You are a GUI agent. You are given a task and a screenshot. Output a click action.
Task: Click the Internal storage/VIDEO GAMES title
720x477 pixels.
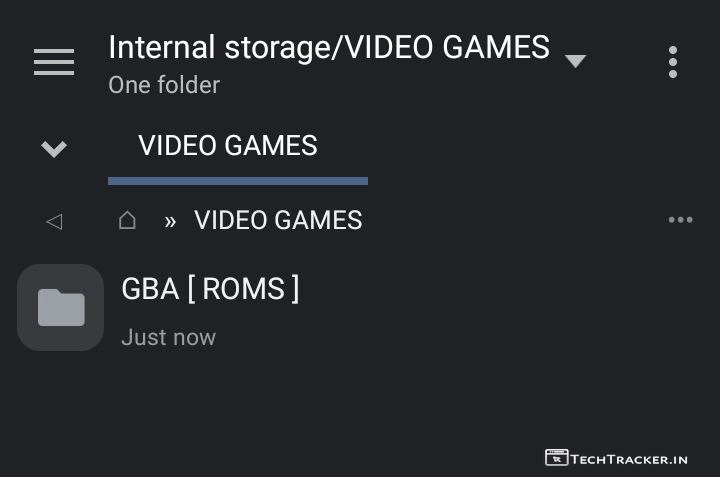[x=329, y=47]
